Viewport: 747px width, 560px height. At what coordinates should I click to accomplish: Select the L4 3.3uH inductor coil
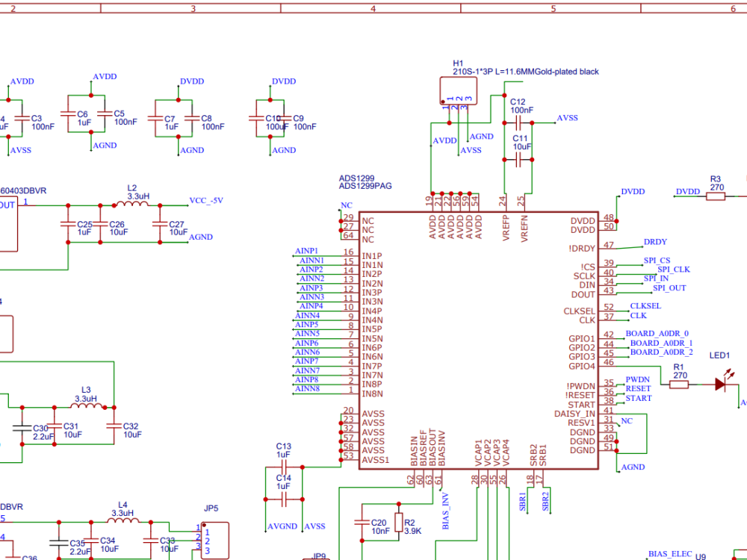pos(123,520)
